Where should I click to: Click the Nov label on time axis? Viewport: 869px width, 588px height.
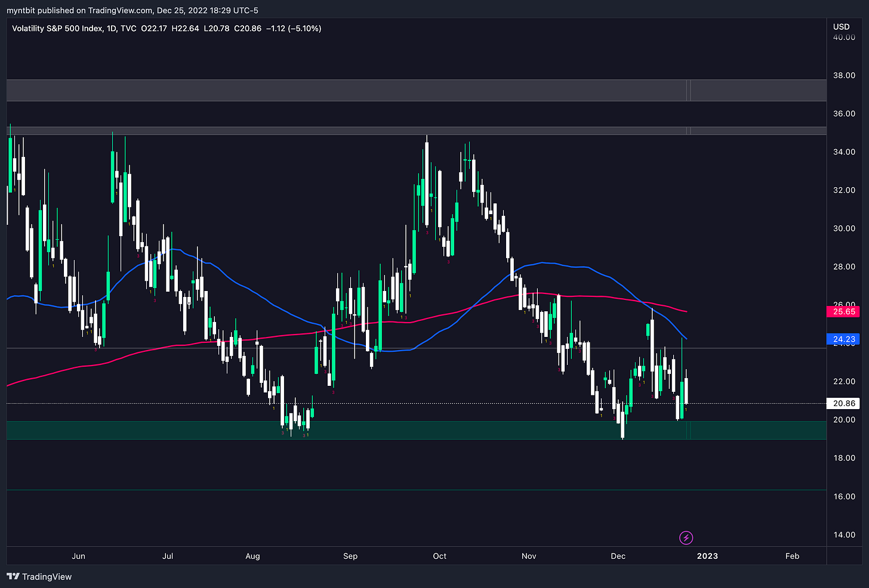[529, 556]
